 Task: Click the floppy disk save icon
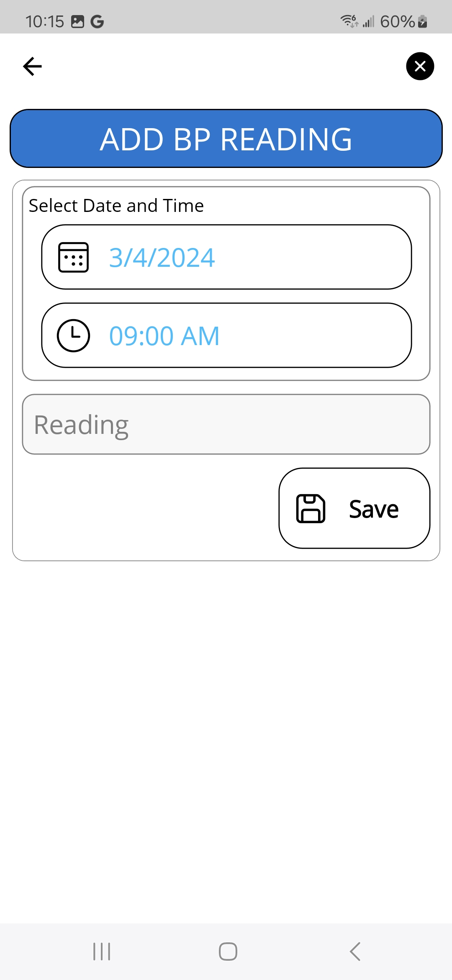coord(311,508)
